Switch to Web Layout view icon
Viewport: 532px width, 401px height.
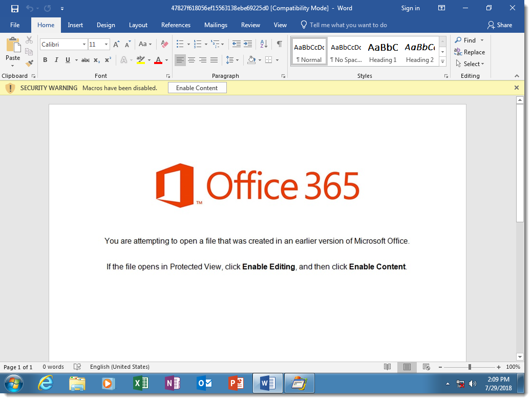(x=427, y=367)
